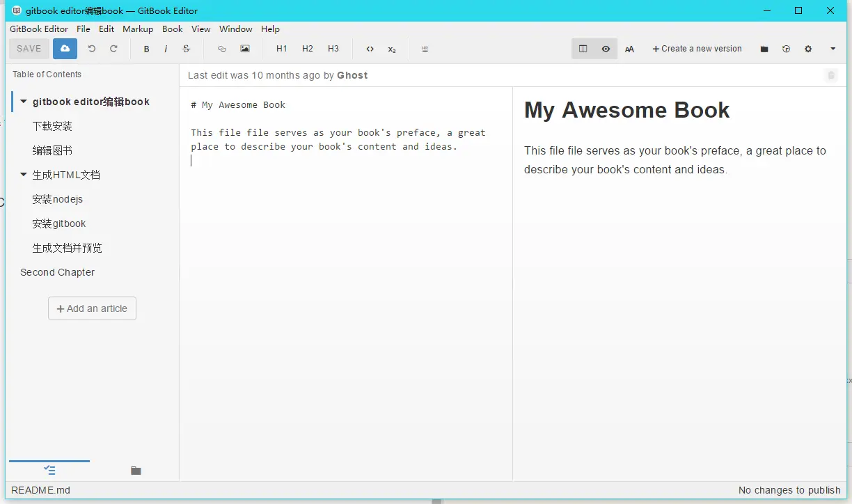Open the File menu
Screen dimensions: 852x504
click(x=84, y=29)
